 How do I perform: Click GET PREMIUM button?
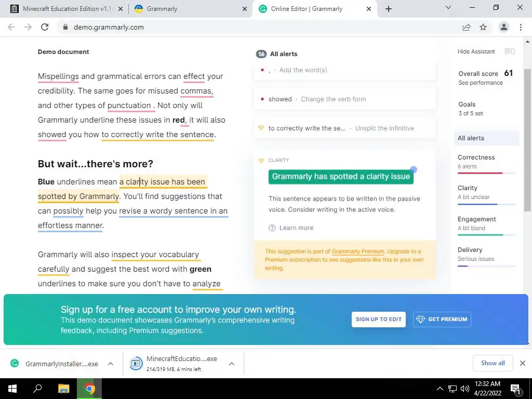coord(442,320)
